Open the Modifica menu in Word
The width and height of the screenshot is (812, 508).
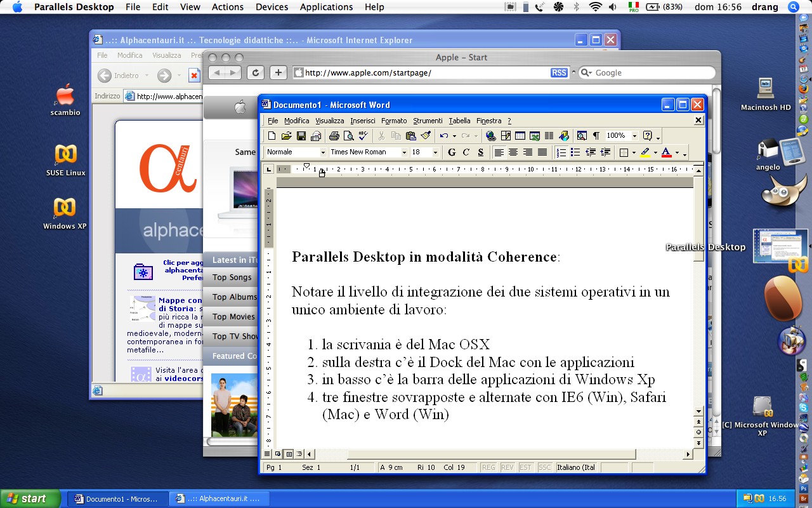tap(297, 121)
